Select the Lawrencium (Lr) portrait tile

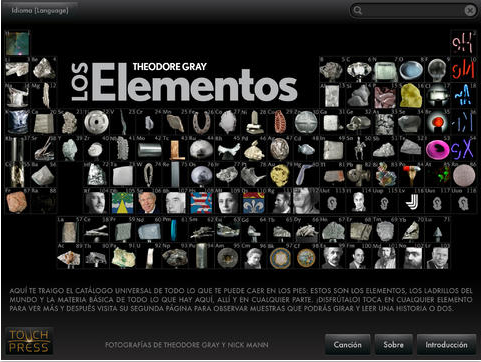point(437,257)
